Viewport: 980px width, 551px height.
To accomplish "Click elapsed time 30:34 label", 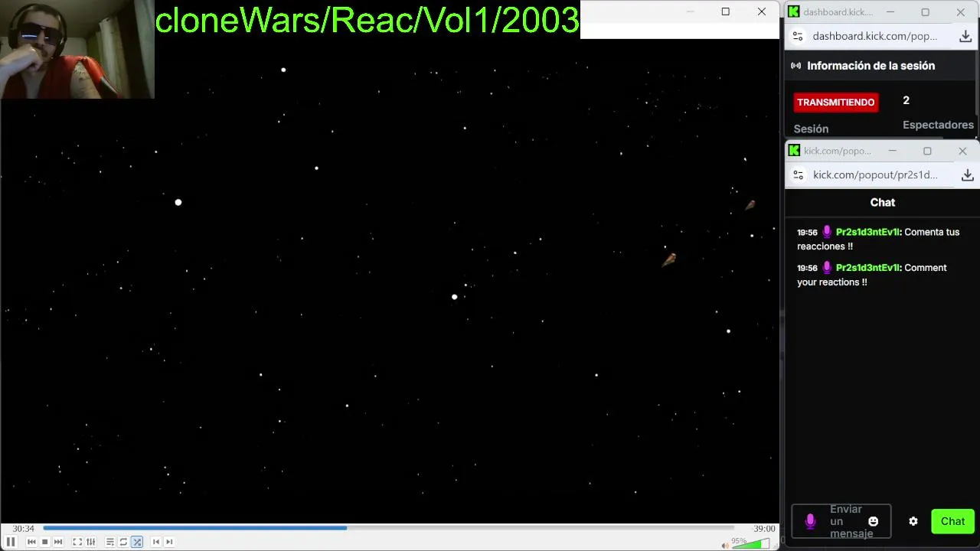I will point(23,528).
